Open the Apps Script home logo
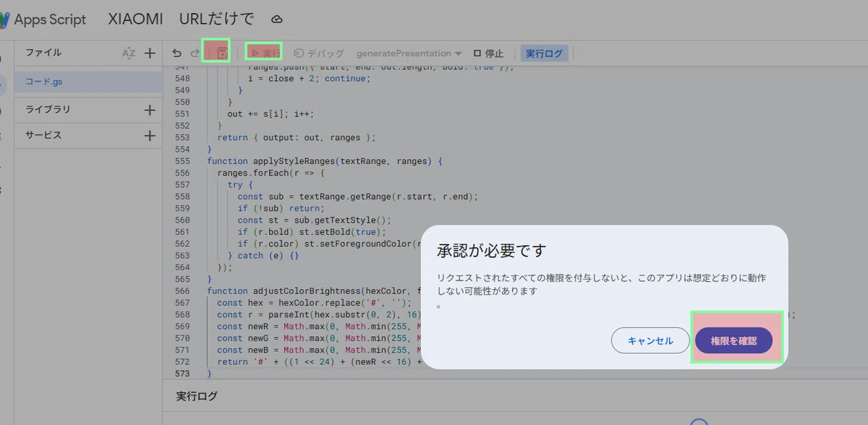The width and height of the screenshot is (868, 425). pyautogui.click(x=43, y=20)
